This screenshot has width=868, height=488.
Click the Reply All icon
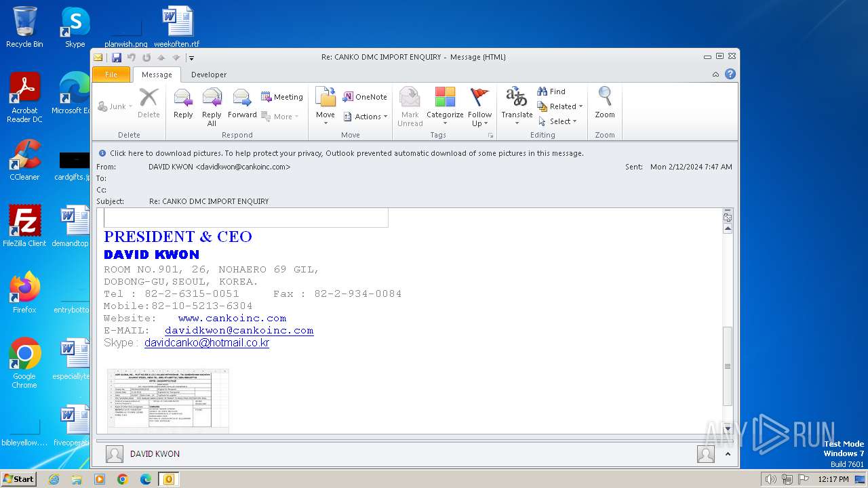click(212, 106)
